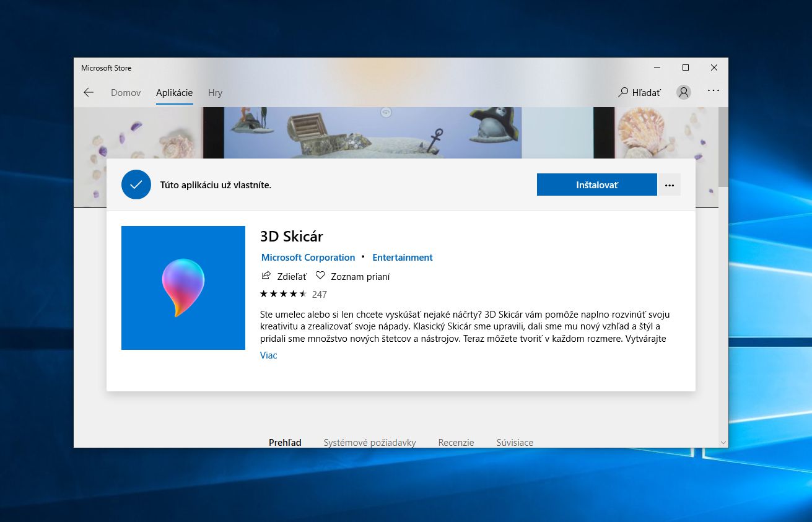The image size is (812, 522).
Task: Click the vertical scrollbar thumb
Action: pos(723,146)
